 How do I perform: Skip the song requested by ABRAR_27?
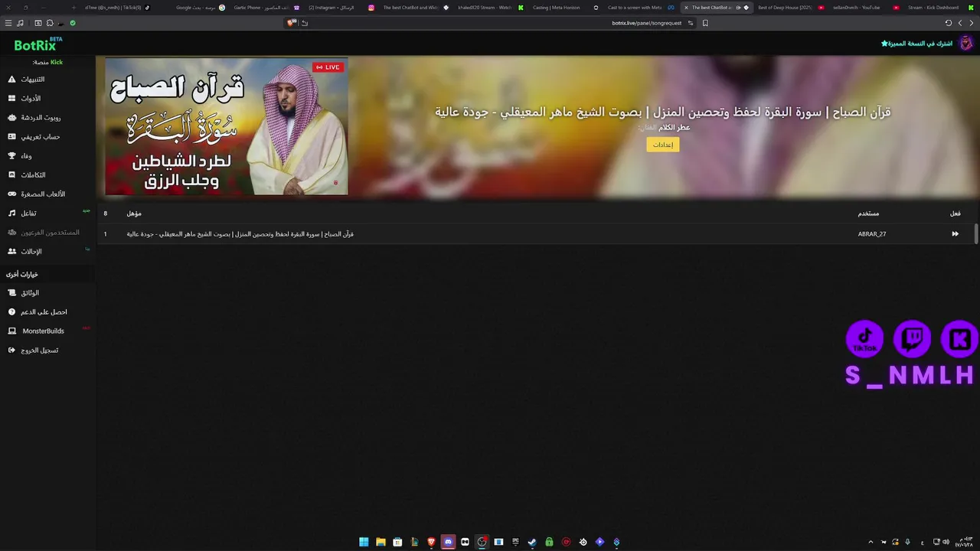tap(955, 234)
